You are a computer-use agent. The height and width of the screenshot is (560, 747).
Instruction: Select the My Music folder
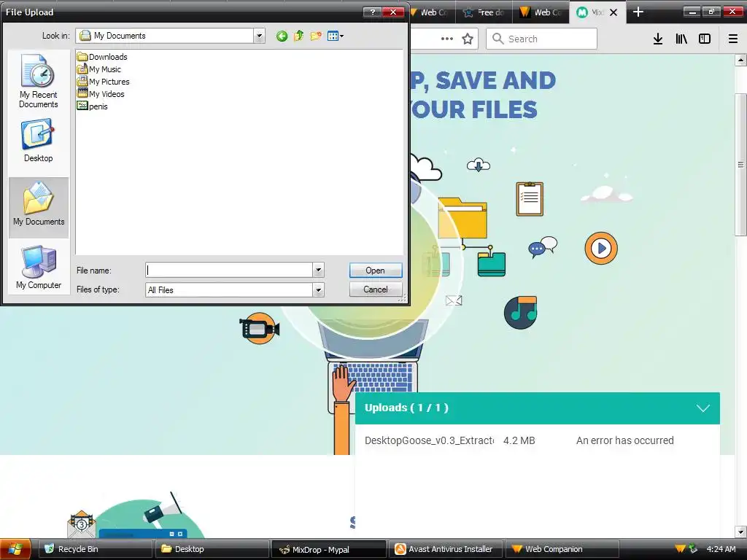click(99, 69)
